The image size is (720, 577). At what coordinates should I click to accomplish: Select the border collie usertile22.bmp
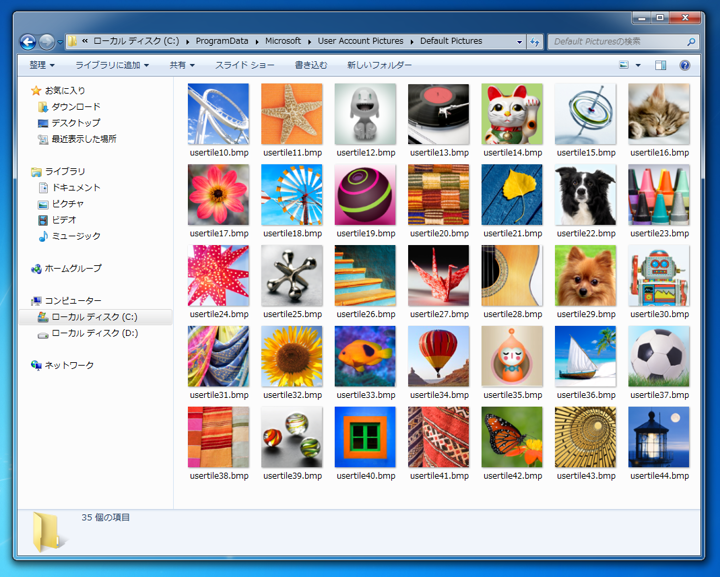(x=585, y=195)
